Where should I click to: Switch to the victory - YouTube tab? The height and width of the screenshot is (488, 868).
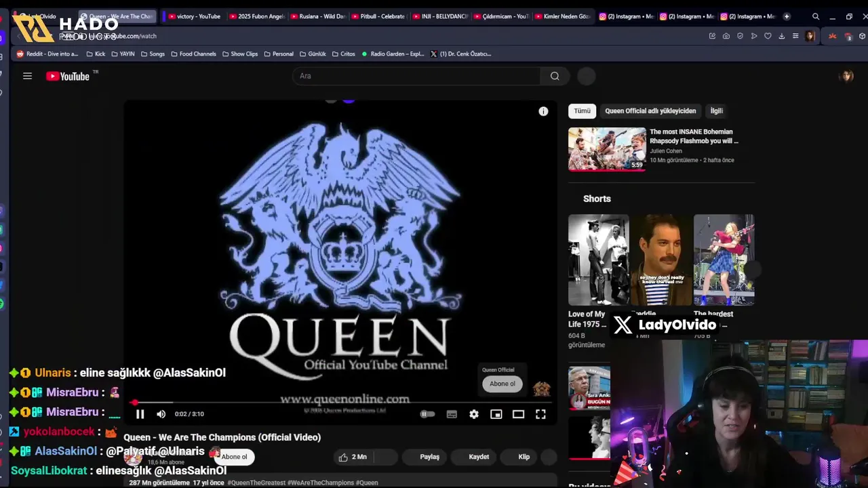[194, 16]
